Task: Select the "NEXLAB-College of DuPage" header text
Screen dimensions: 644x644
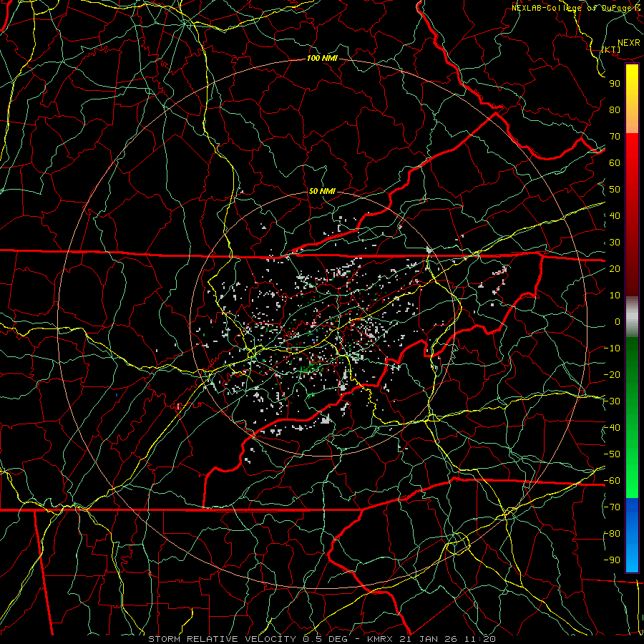Action: click(571, 8)
